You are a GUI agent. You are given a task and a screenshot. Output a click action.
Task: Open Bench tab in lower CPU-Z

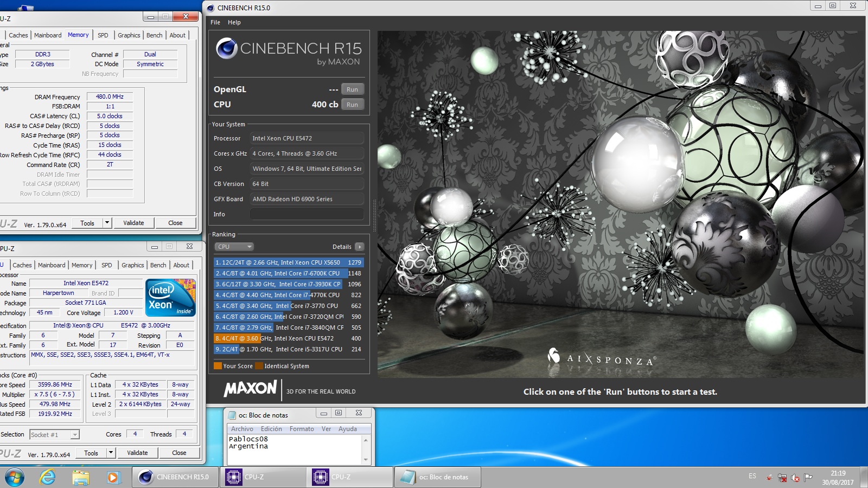tap(158, 265)
